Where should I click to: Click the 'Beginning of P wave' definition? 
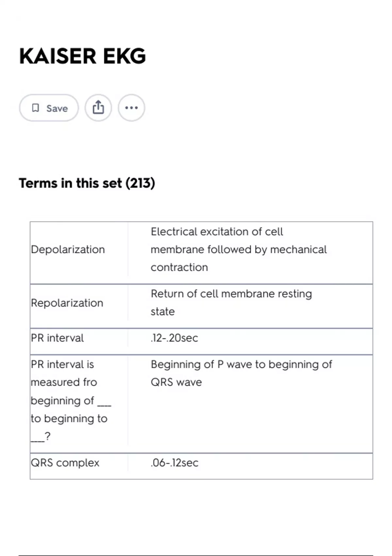(241, 373)
